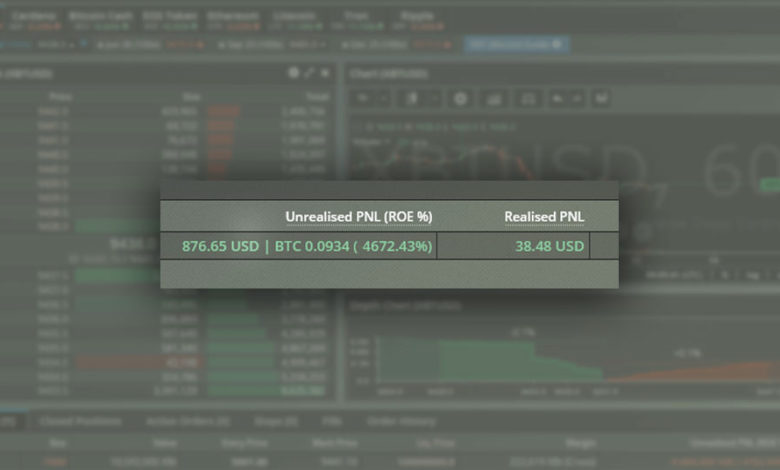
Task: Expand the order book panel to fullscreen
Action: click(309, 73)
